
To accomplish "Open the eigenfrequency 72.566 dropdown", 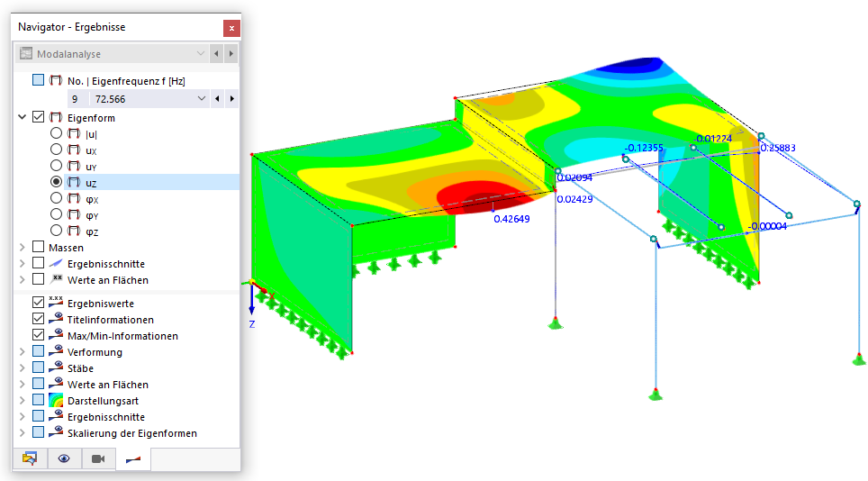I will pos(202,98).
